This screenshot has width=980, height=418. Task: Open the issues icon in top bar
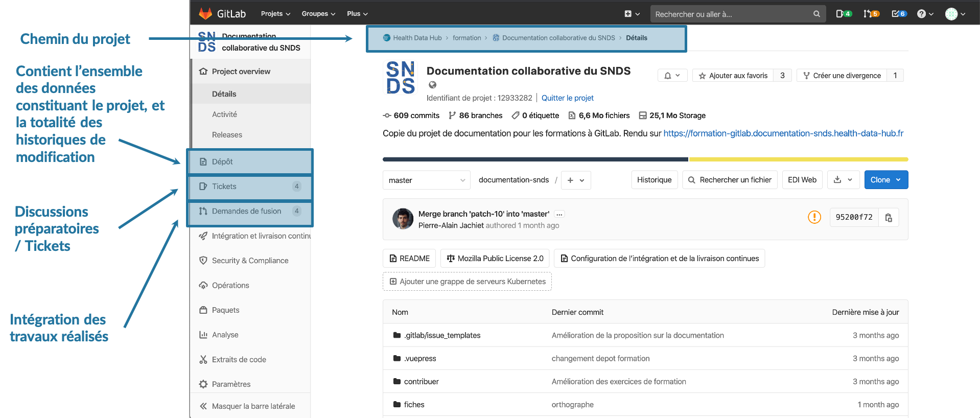pos(843,14)
